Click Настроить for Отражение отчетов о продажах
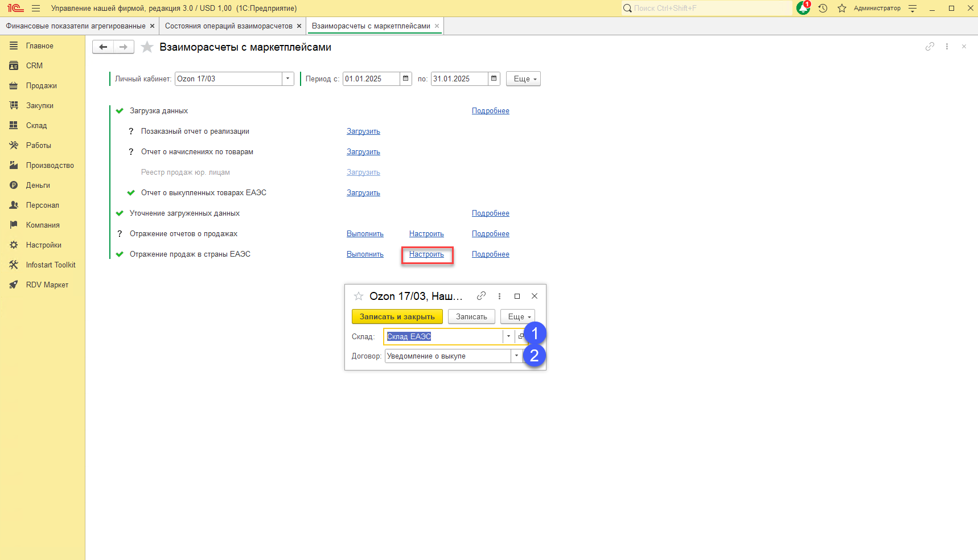The height and width of the screenshot is (560, 978). 426,234
